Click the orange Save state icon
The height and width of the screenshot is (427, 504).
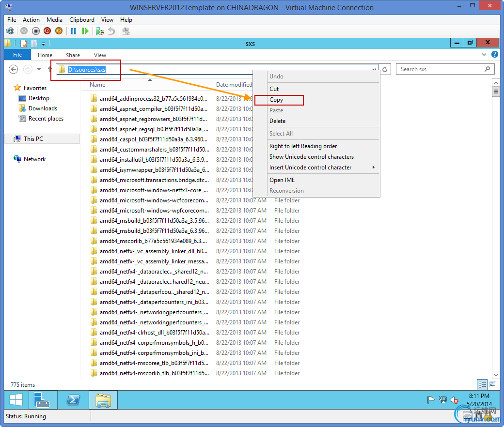point(59,31)
